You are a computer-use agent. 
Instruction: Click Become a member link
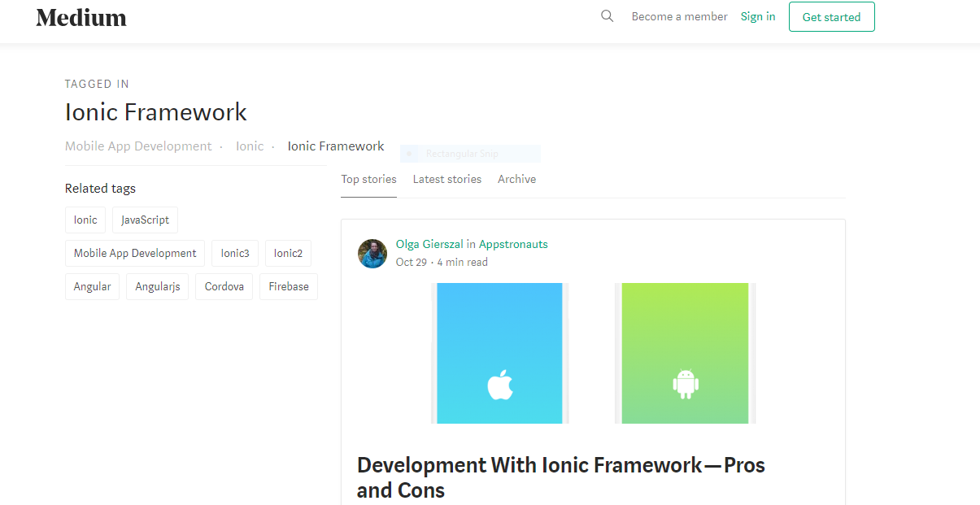[679, 16]
